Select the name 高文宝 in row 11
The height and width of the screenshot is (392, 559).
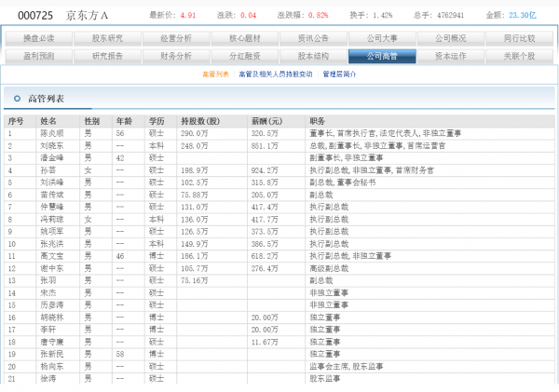click(x=52, y=256)
